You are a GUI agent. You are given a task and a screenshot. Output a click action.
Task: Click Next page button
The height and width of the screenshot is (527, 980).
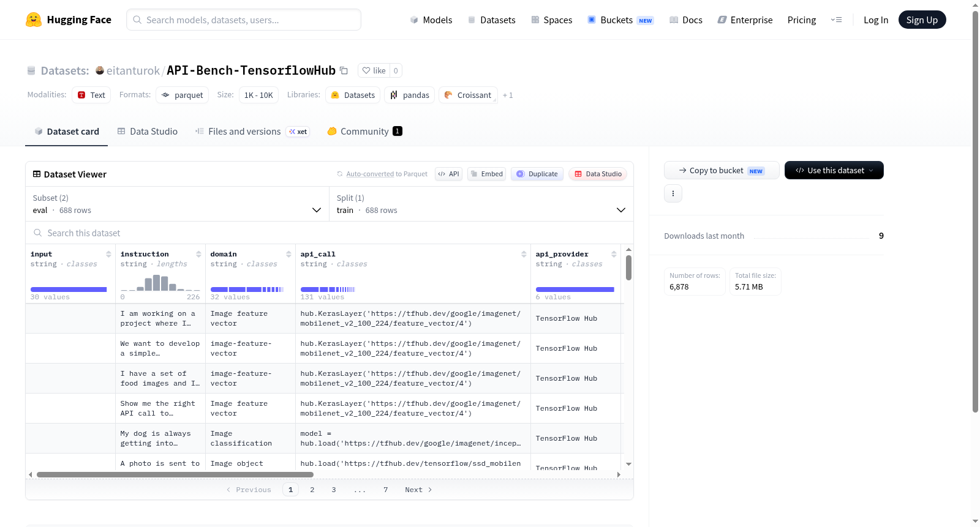coord(418,490)
